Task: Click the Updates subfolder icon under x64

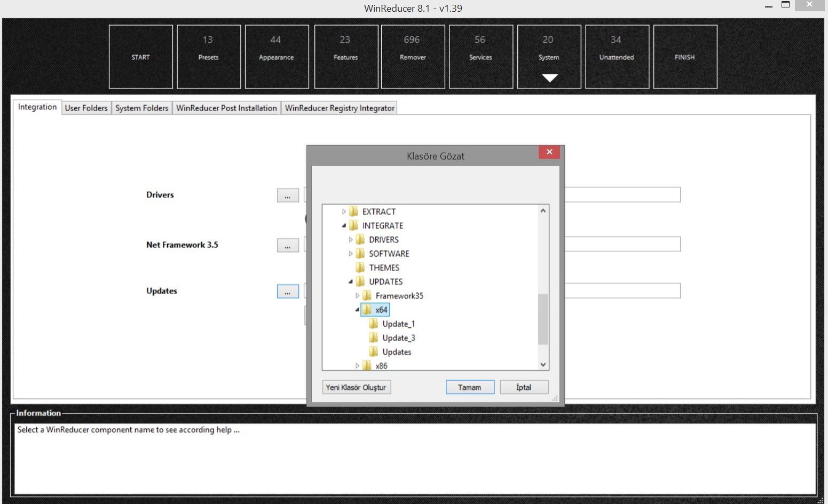Action: tap(374, 352)
